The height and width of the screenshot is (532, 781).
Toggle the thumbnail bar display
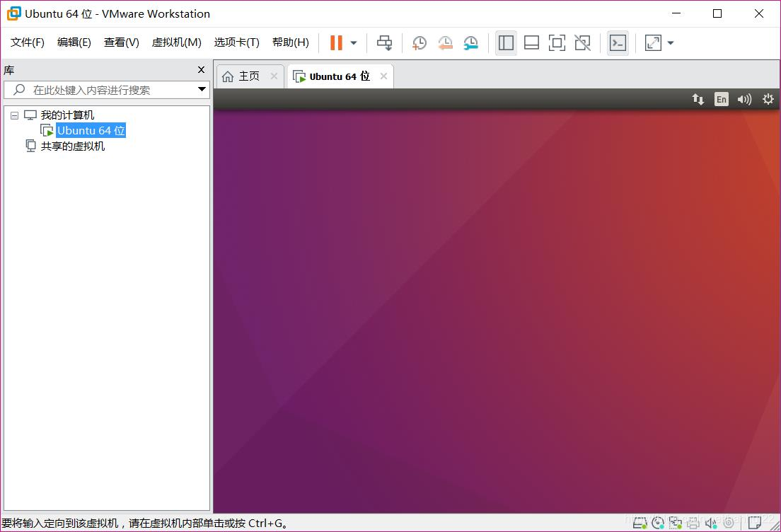coord(531,42)
